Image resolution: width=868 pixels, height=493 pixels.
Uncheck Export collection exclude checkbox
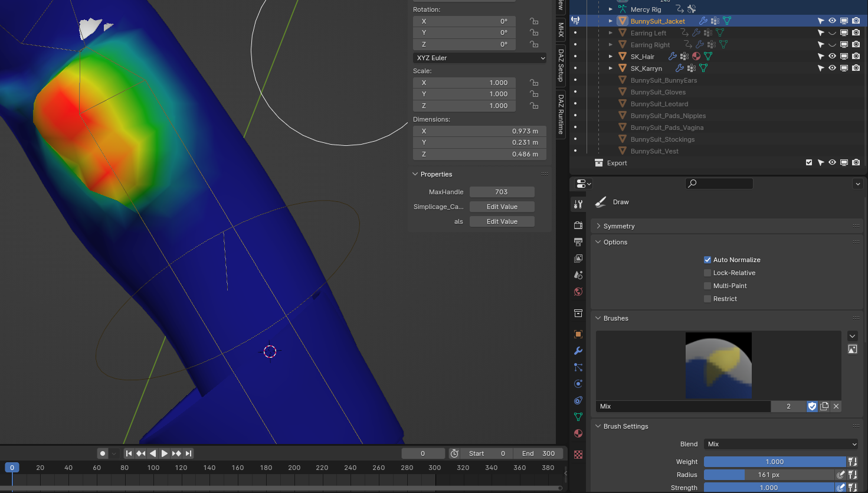[809, 162]
